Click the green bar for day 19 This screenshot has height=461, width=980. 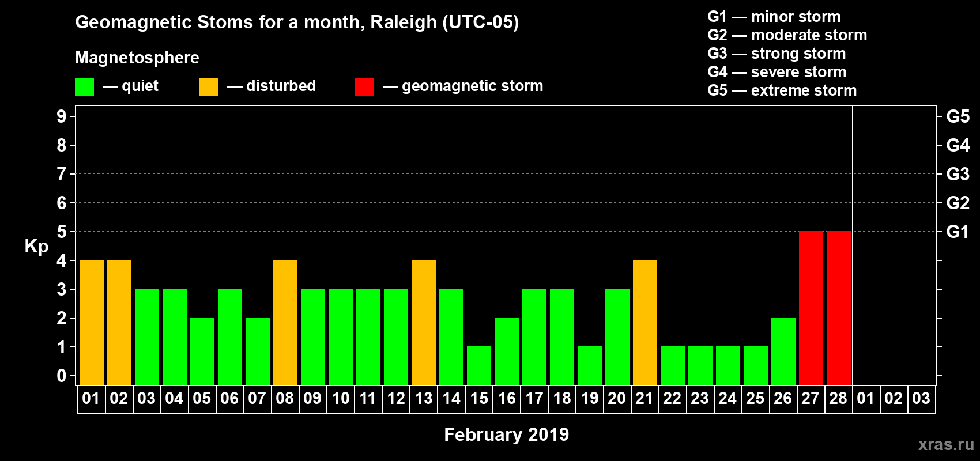pos(590,366)
